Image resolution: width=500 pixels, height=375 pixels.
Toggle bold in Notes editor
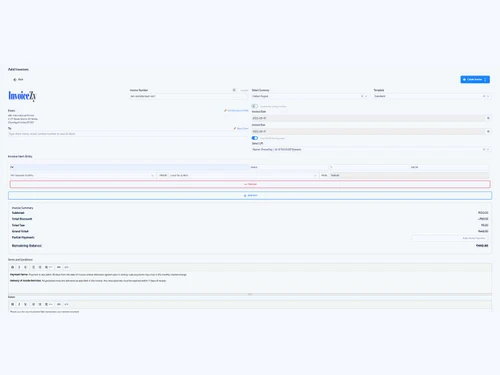point(13,304)
